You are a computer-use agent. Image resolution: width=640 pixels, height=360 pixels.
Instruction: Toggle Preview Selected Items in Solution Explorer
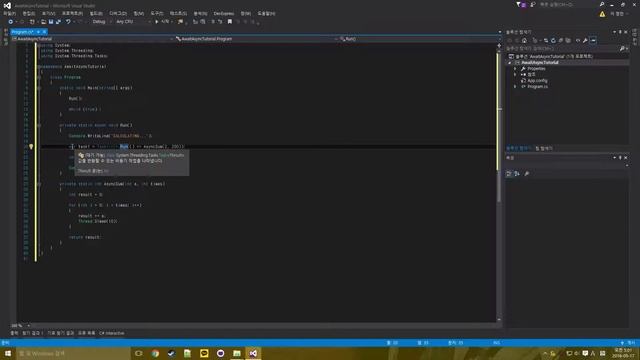tap(593, 40)
